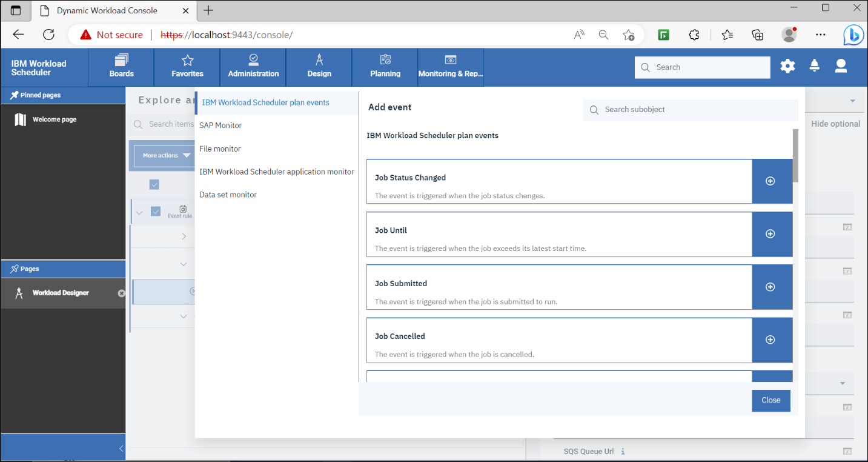Open browser zoom out magnifier icon
Image resolution: width=868 pixels, height=462 pixels.
[603, 35]
